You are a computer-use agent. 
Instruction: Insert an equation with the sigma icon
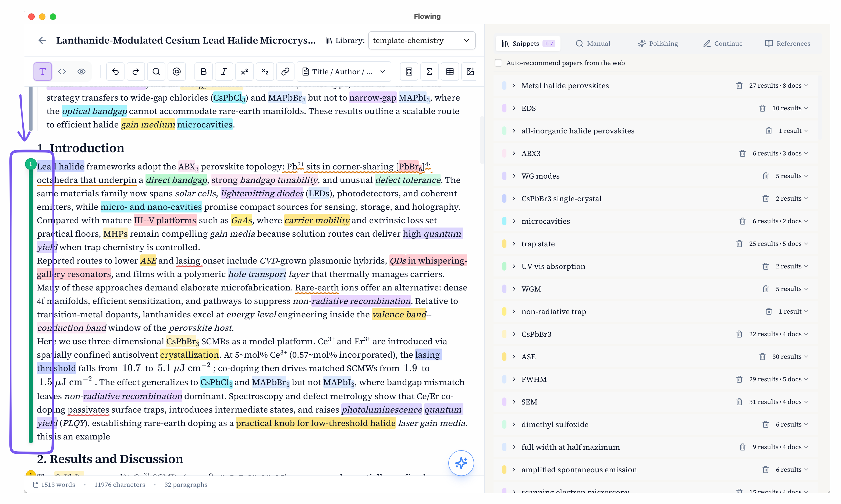coord(430,72)
